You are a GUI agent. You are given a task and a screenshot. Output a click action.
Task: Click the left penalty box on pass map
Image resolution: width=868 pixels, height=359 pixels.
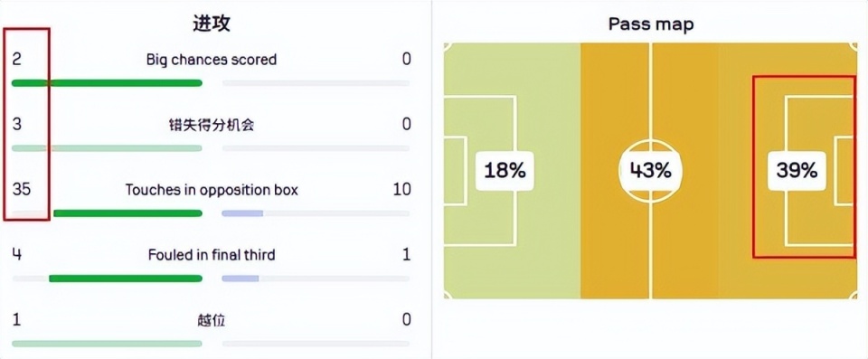479,171
